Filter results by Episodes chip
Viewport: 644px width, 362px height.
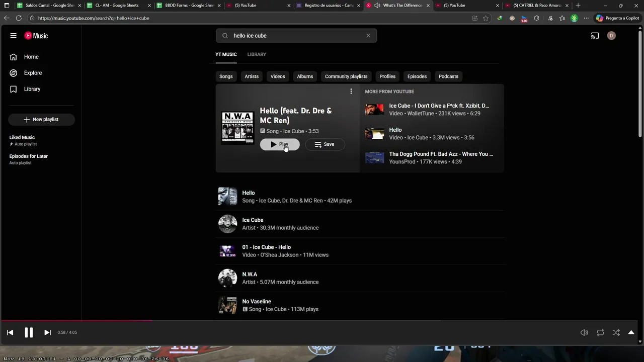[x=417, y=76]
